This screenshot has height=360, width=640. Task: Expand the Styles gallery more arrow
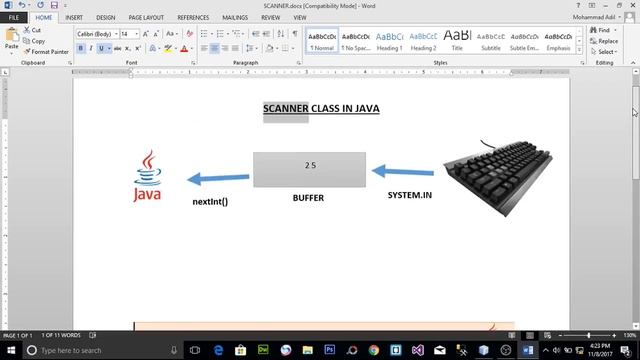tap(579, 50)
